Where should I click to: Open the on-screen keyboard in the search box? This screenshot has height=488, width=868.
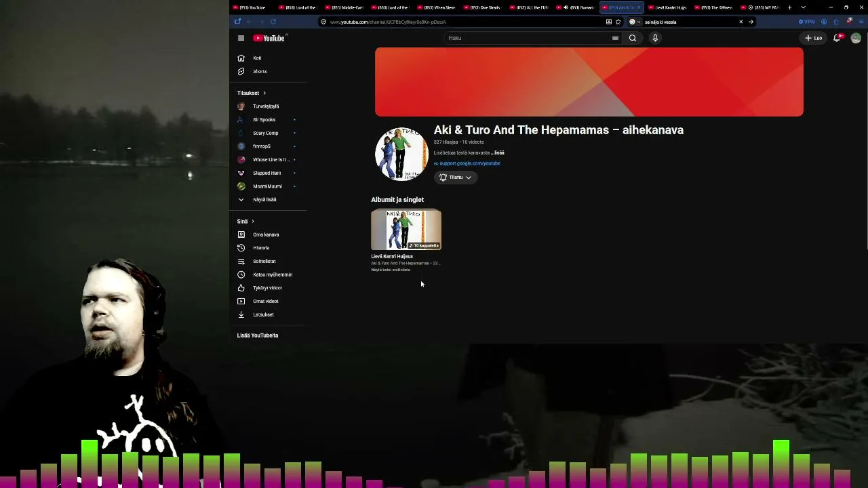[615, 38]
